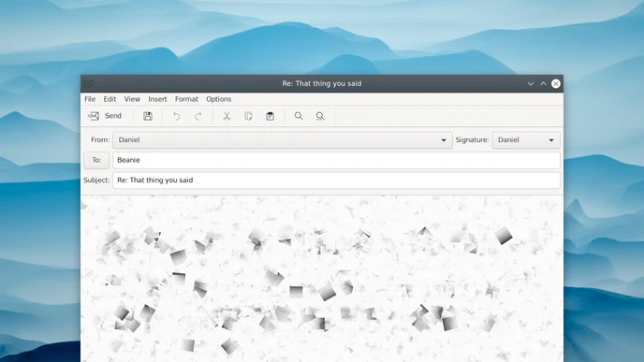Paste from clipboard icon
644x362 pixels.
point(271,116)
